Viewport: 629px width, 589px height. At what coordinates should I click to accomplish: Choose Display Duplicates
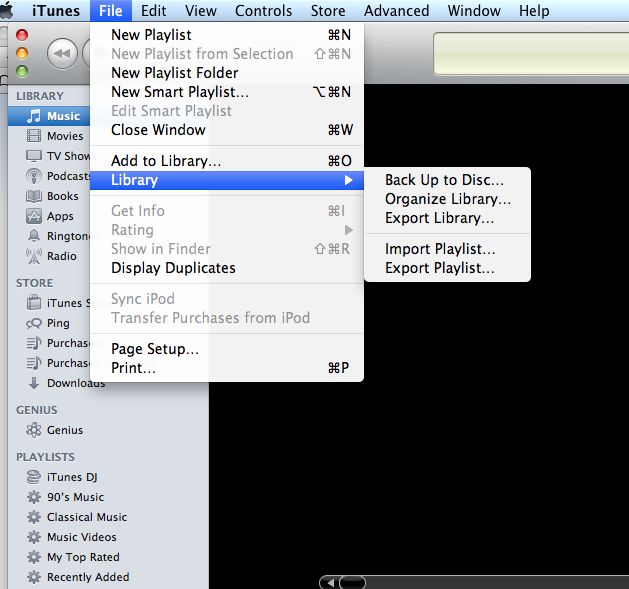[227, 268]
